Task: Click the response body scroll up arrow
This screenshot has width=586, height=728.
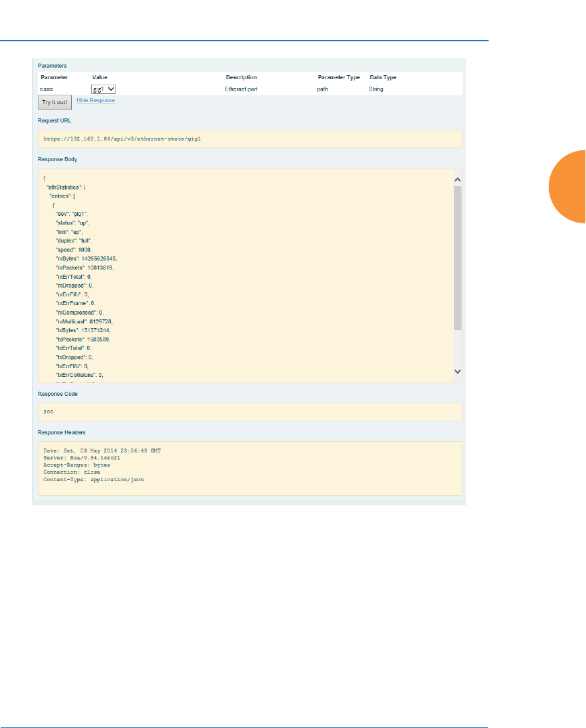Action: (x=457, y=180)
